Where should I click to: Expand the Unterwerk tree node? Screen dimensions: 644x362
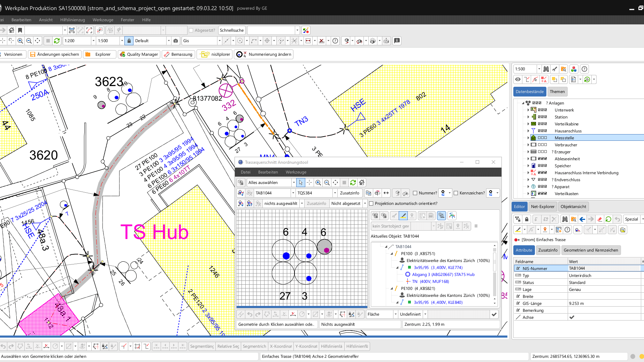click(x=528, y=110)
